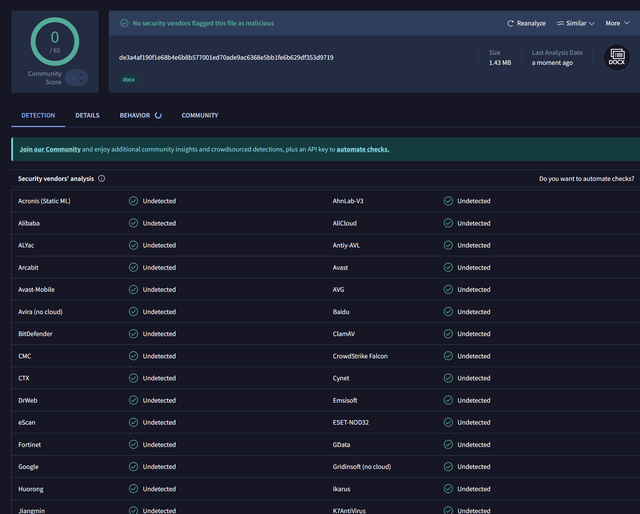Image resolution: width=640 pixels, height=514 pixels.
Task: Click the Undetected result for Ikarus
Action: (x=474, y=489)
